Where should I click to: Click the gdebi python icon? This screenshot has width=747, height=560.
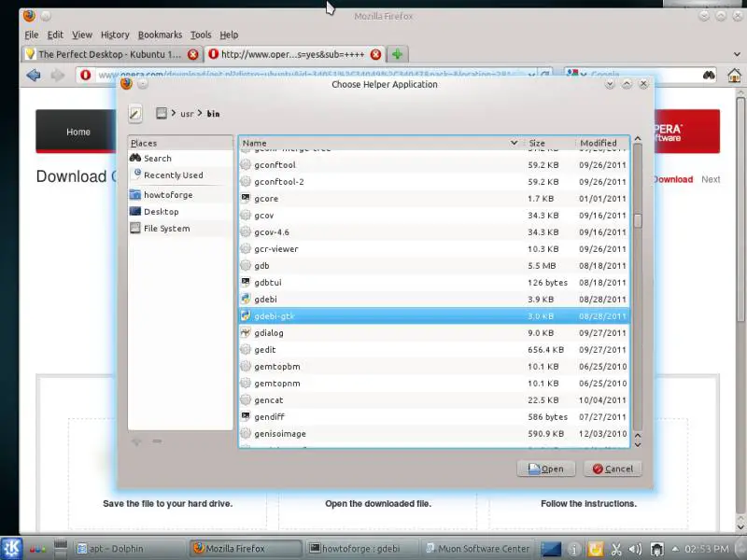(x=246, y=299)
